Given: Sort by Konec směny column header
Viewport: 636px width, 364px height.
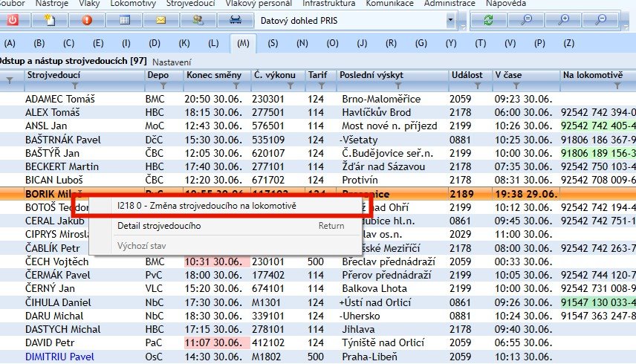Looking at the screenshot, I should pyautogui.click(x=213, y=75).
